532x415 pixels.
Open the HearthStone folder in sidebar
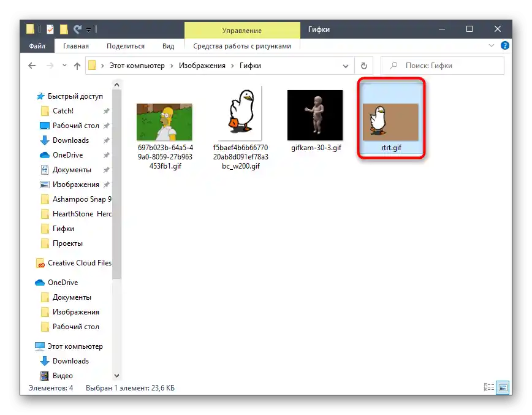coord(82,214)
